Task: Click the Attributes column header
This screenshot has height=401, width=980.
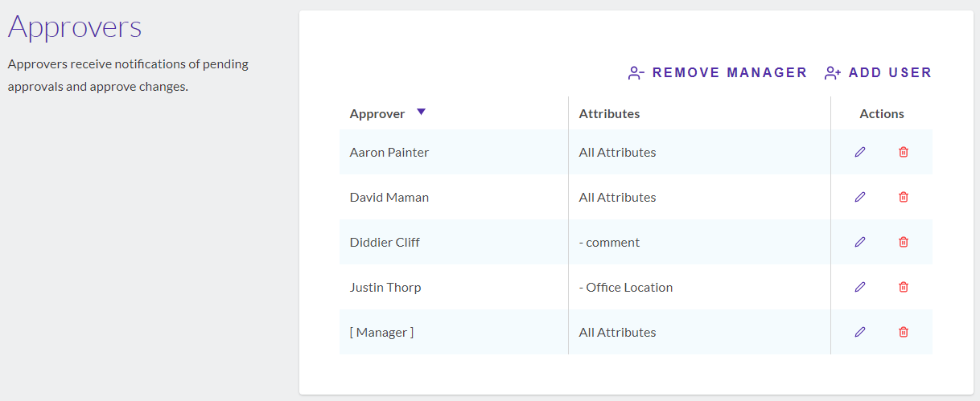Action: click(609, 114)
